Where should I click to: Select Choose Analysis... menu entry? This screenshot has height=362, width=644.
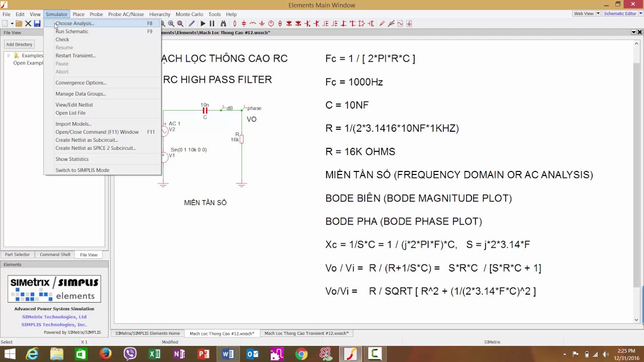[103, 23]
